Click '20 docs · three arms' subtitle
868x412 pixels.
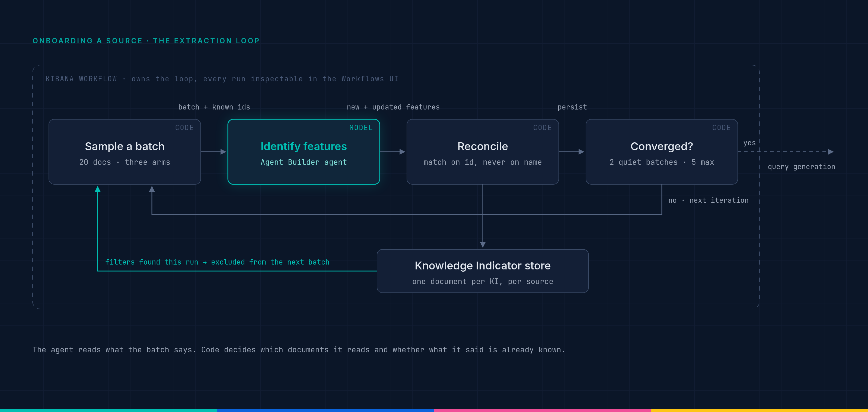[125, 162]
